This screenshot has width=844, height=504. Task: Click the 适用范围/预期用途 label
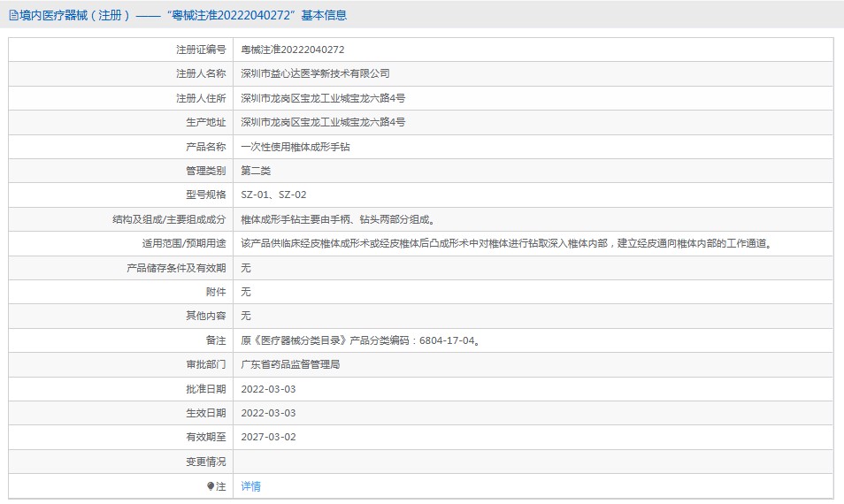click(183, 244)
